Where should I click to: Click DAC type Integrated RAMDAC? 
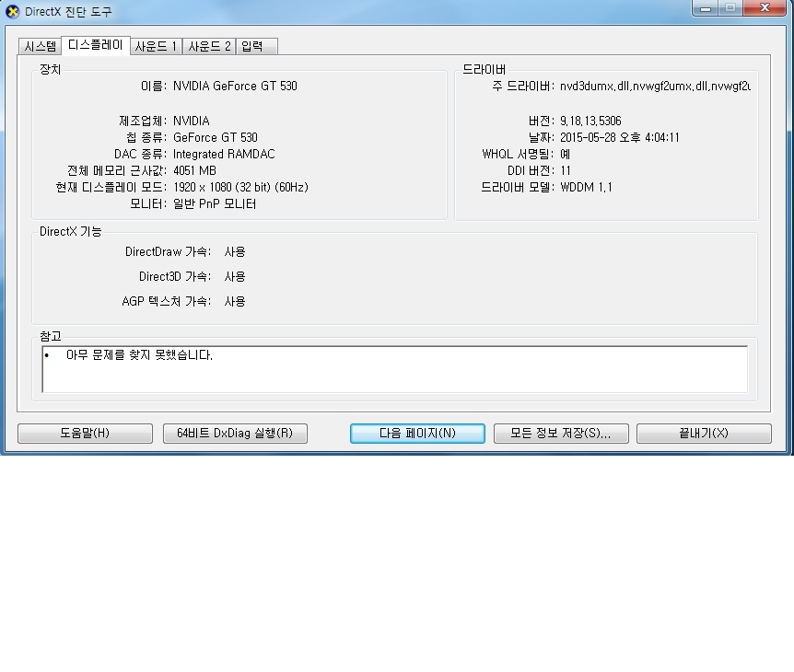tap(224, 155)
